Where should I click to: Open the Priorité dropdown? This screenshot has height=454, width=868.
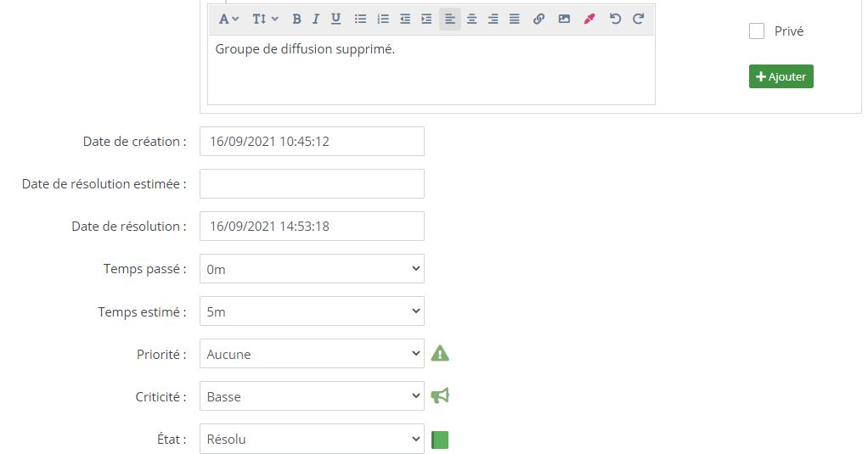312,354
